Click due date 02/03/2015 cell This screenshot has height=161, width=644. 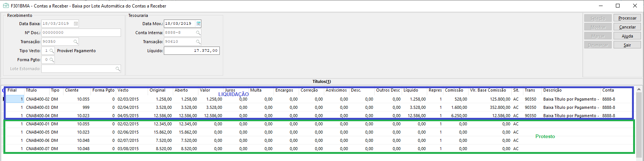[x=128, y=99]
